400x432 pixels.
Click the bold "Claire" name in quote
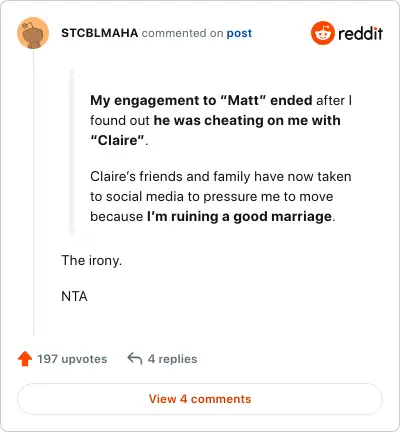click(x=117, y=140)
